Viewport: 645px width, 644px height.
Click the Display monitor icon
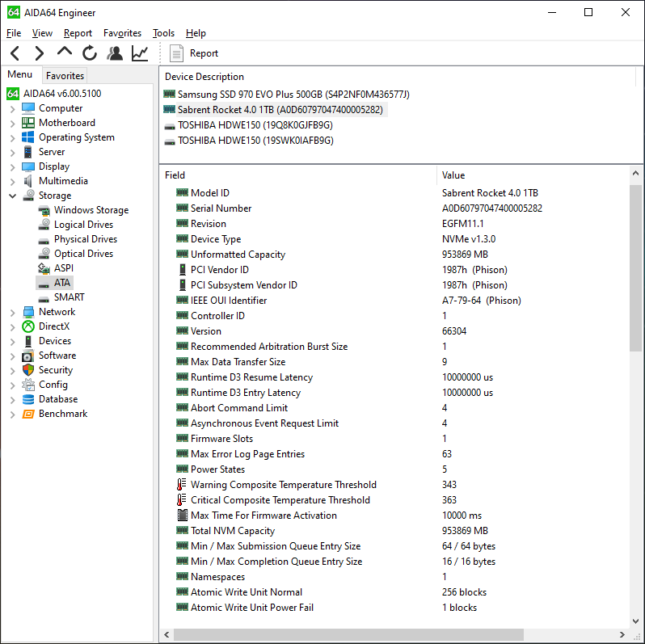click(28, 166)
